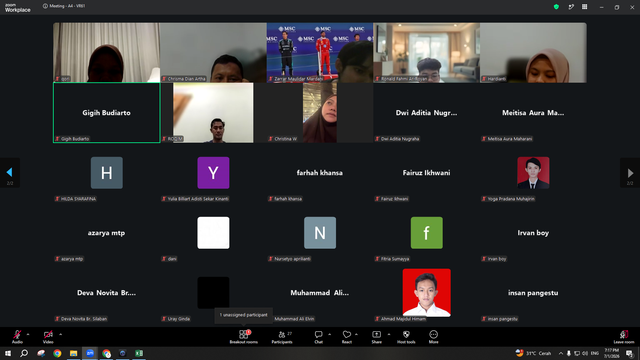Click the purple Y avatar of Yulia

[213, 173]
